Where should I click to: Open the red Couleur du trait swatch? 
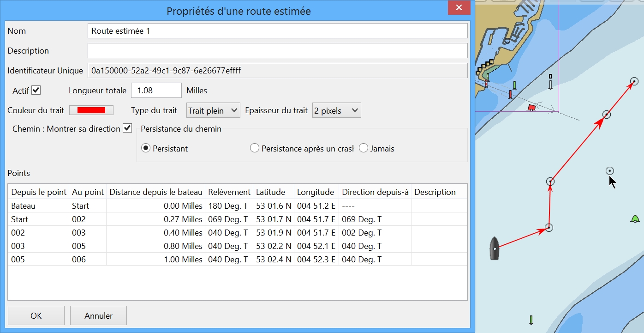click(91, 110)
